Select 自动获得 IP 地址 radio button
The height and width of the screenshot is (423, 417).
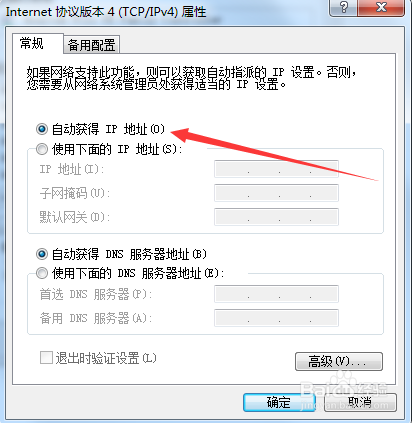coord(42,129)
